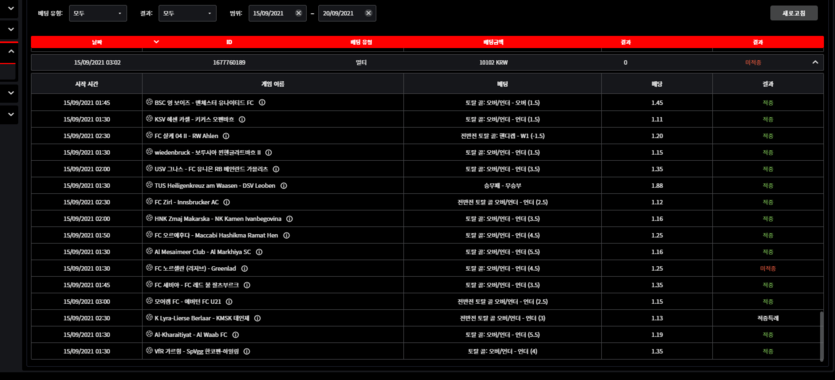Click the odds value 1.88
The width and height of the screenshot is (835, 380).
coord(657,186)
